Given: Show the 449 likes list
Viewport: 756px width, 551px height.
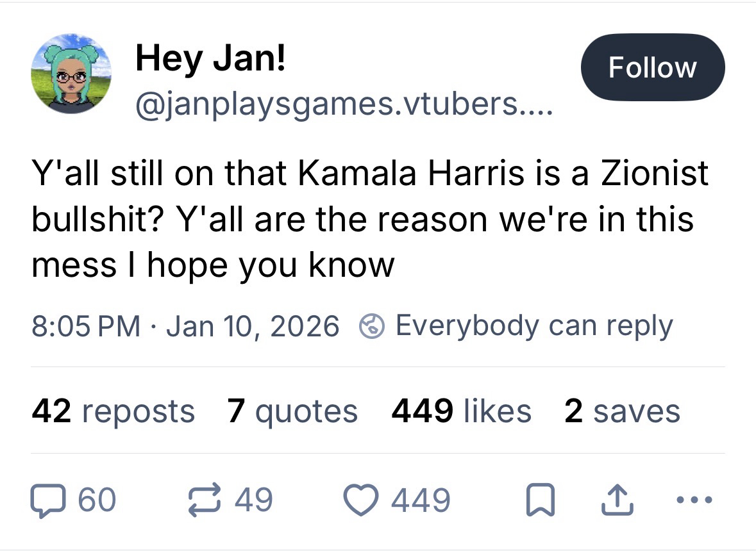Looking at the screenshot, I should coord(461,411).
